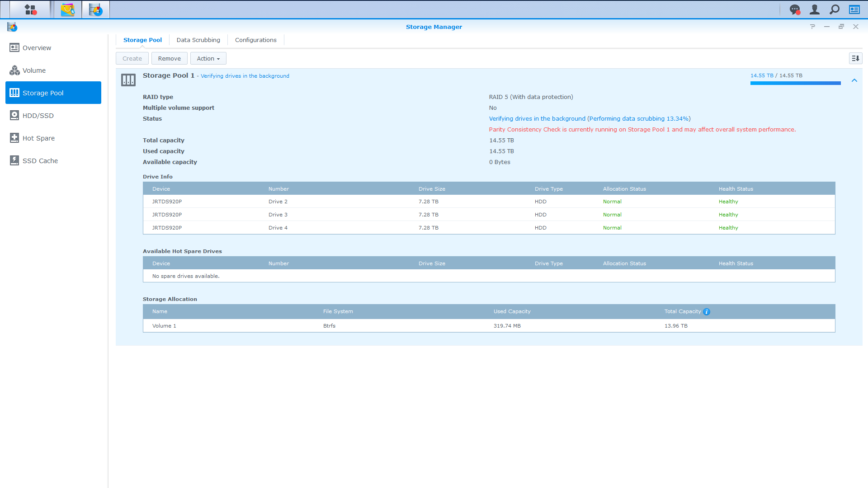Click the Remove button
The height and width of the screenshot is (488, 868).
[x=169, y=58]
